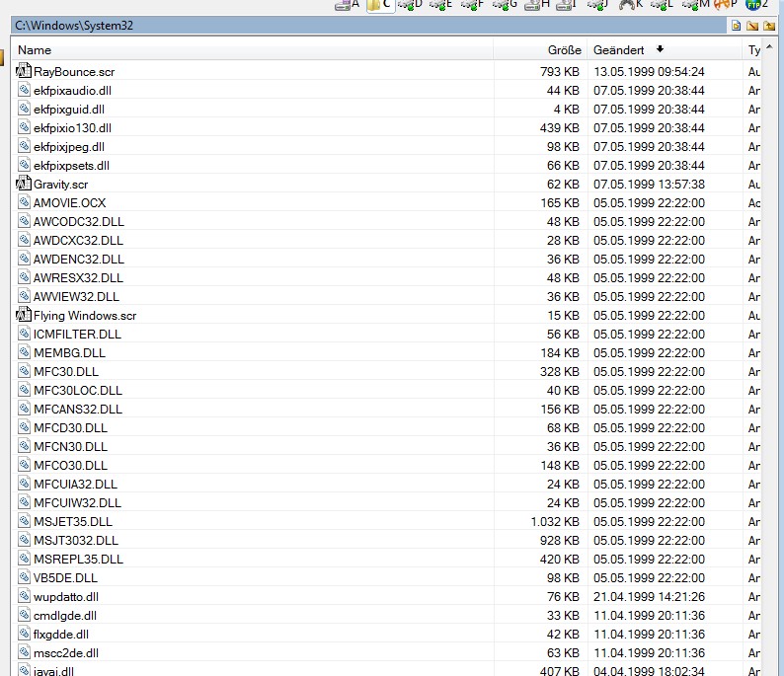Image resolution: width=784 pixels, height=676 pixels.
Task: Click the Flying Windows.scr file icon
Action: coord(24,315)
